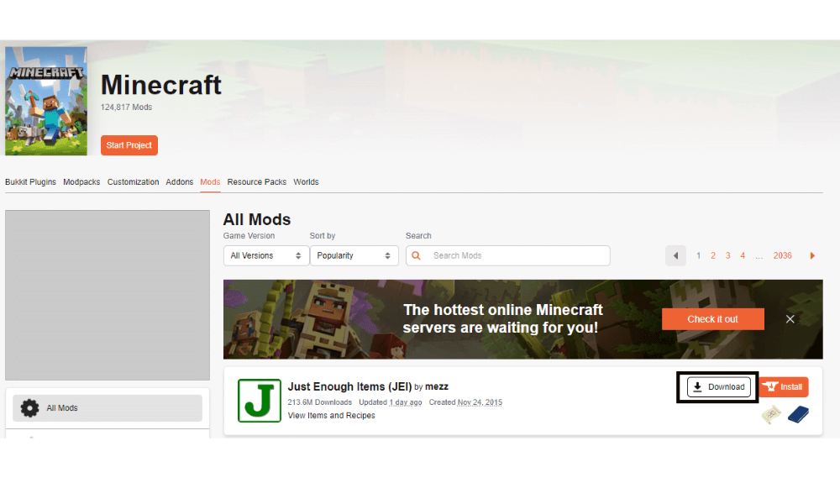Select the Bukkit Plugins tab
Screen dimensions: 840x504
click(30, 182)
